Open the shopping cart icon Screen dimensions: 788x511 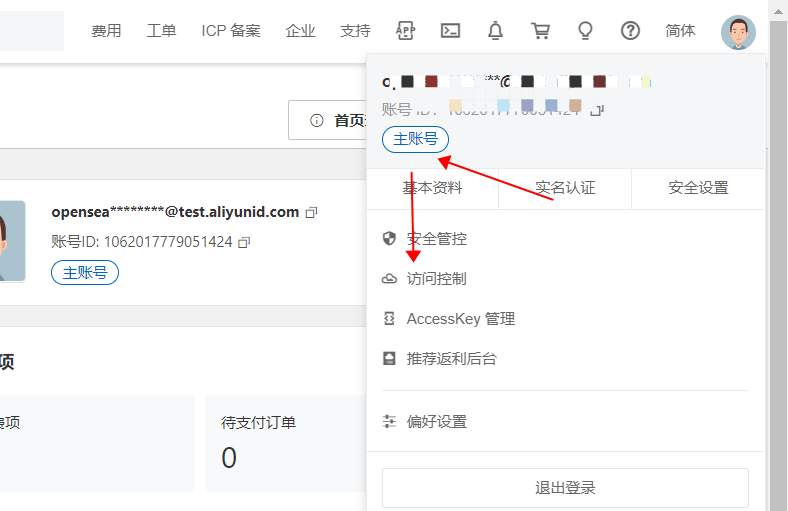(x=540, y=31)
